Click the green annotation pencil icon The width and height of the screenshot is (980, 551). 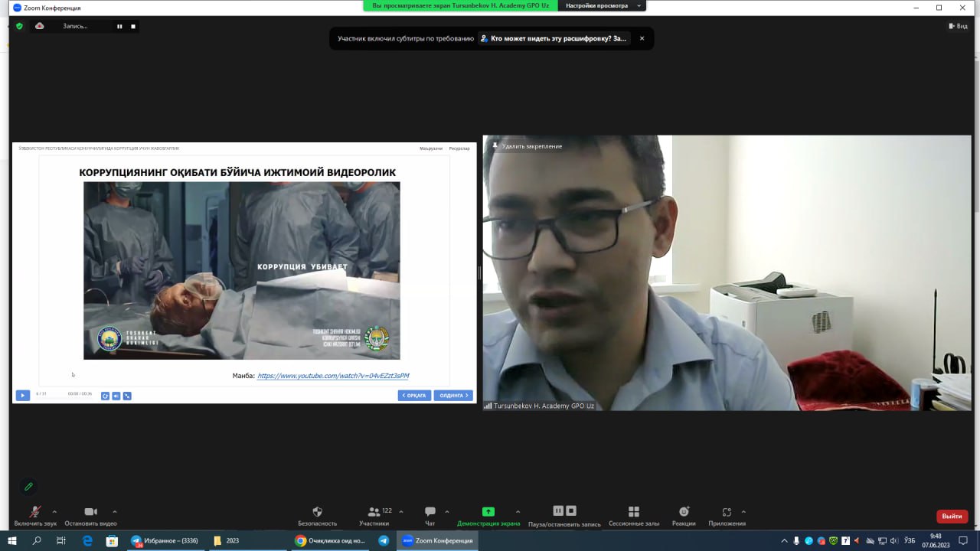pos(28,487)
